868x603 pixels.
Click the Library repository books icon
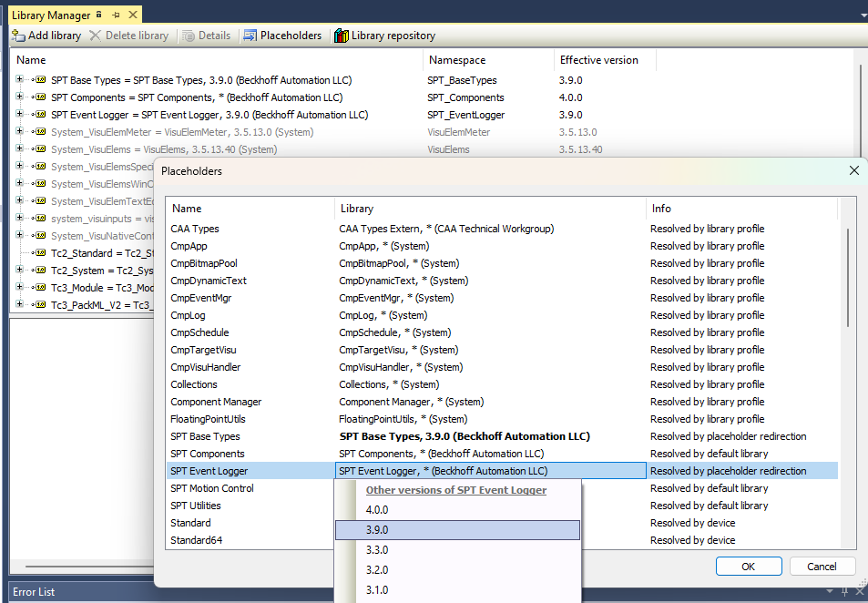tap(341, 36)
